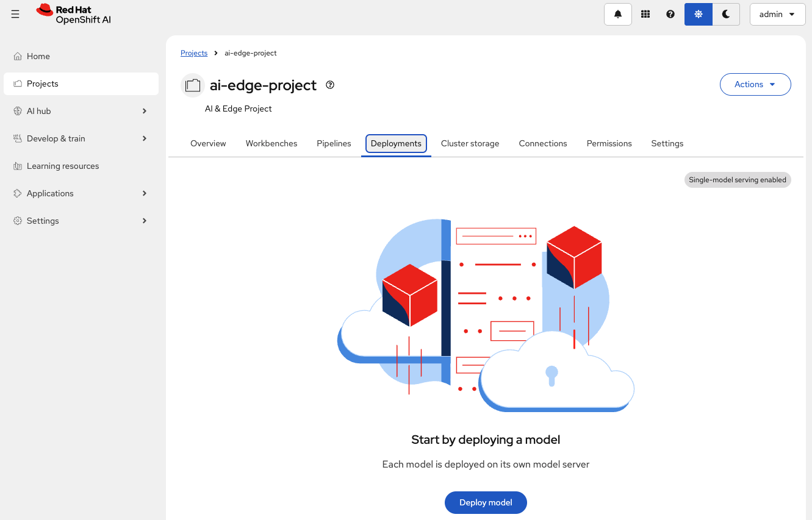
Task: Open the Actions dropdown menu
Action: [x=755, y=85]
